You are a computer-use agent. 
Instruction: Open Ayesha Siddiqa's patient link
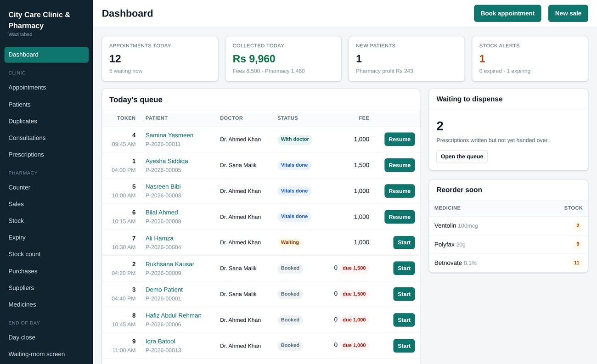tap(167, 161)
